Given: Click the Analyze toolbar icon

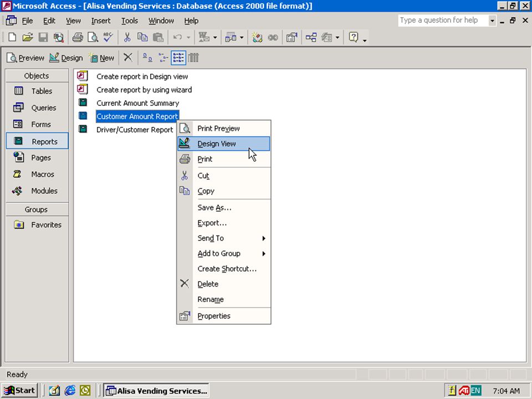Looking at the screenshot, I should pyautogui.click(x=231, y=37).
